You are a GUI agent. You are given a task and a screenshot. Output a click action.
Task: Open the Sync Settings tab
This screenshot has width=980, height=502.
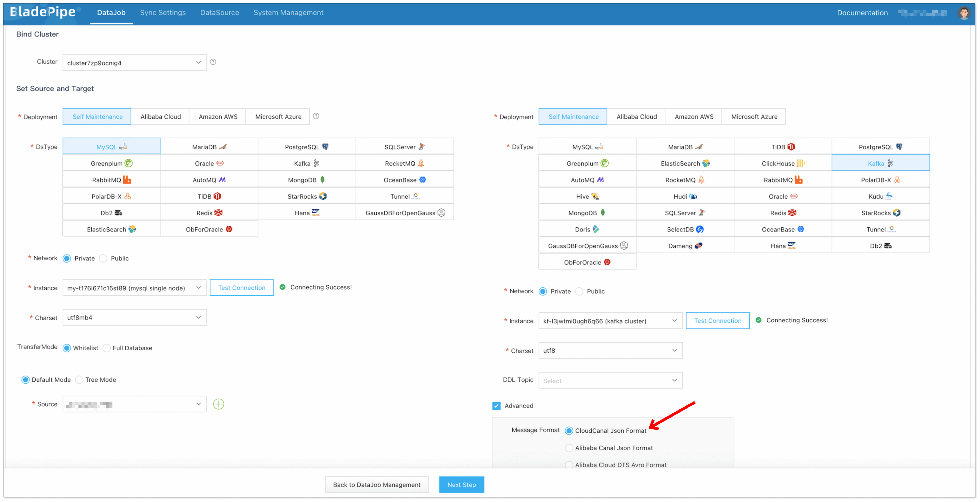(163, 13)
